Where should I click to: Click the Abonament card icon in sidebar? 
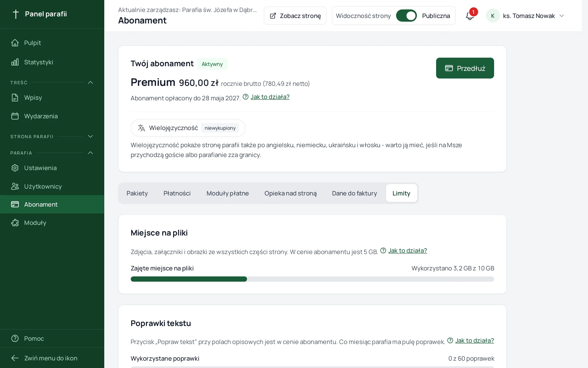tap(15, 204)
